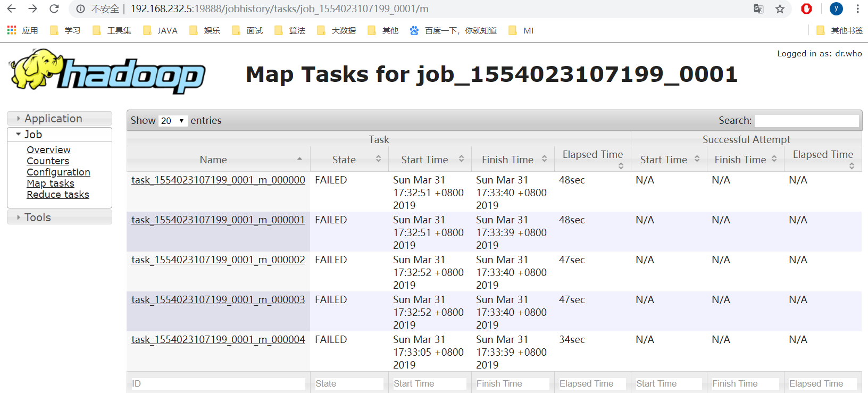The image size is (868, 393).
Task: Click the task Start Time filter field
Action: [x=430, y=383]
